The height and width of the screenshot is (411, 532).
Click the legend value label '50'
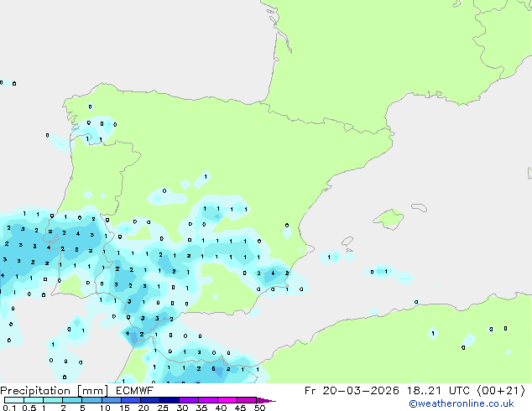(259, 408)
